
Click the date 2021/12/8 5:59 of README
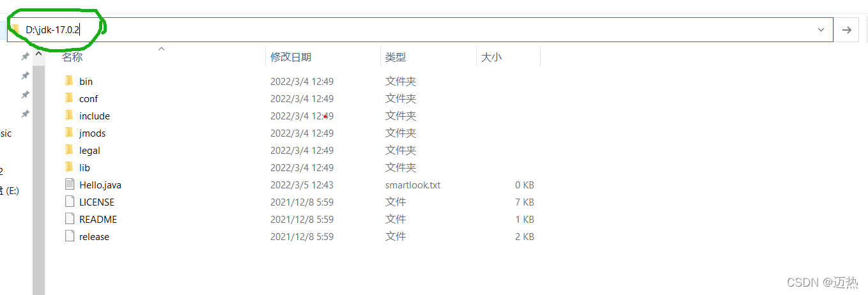pyautogui.click(x=302, y=220)
